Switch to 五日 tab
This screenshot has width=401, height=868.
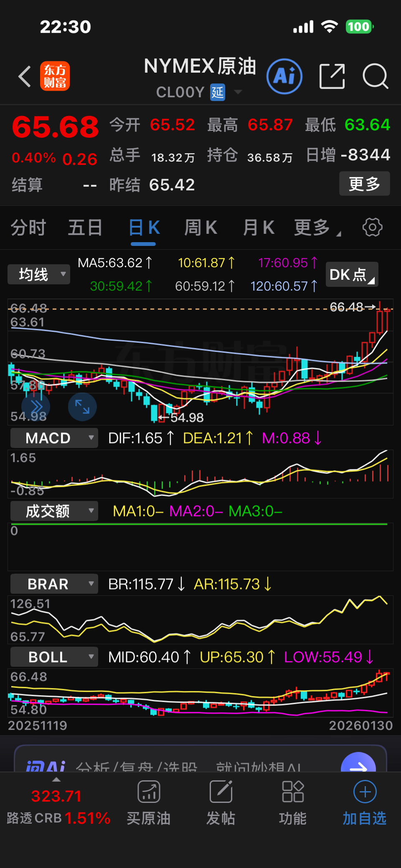(85, 228)
